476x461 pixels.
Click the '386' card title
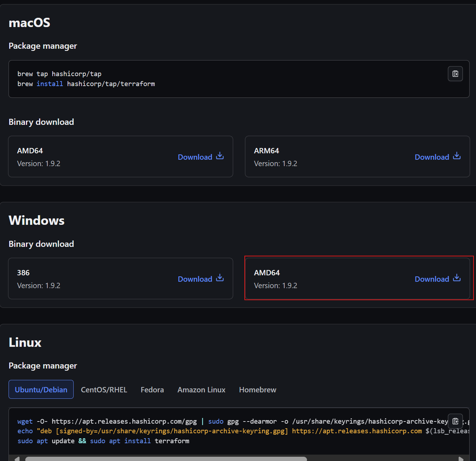pyautogui.click(x=23, y=273)
